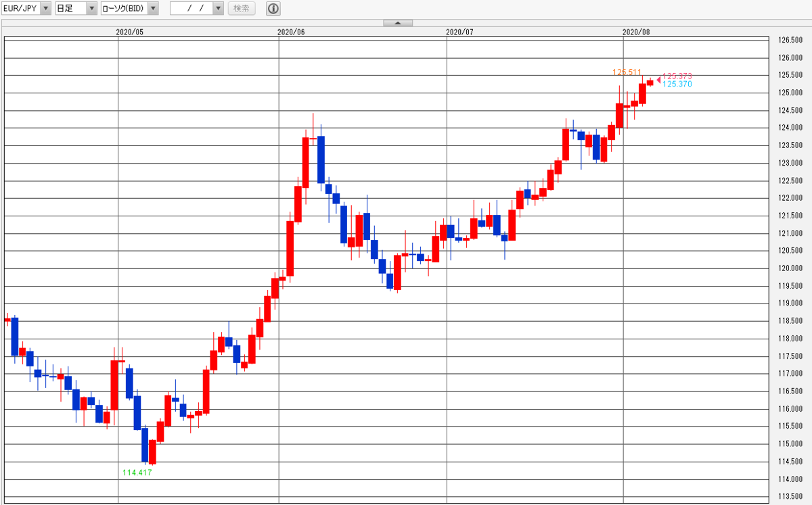Click the red current-price arrow marker
812x505 pixels.
pos(658,80)
